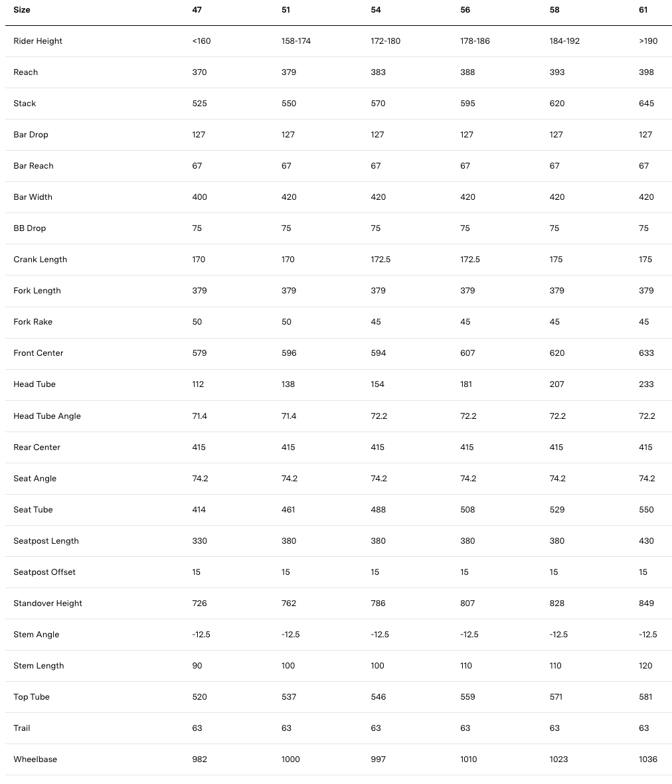Select the size 54 column header
Viewport: 672px width, 784px height.
[375, 10]
